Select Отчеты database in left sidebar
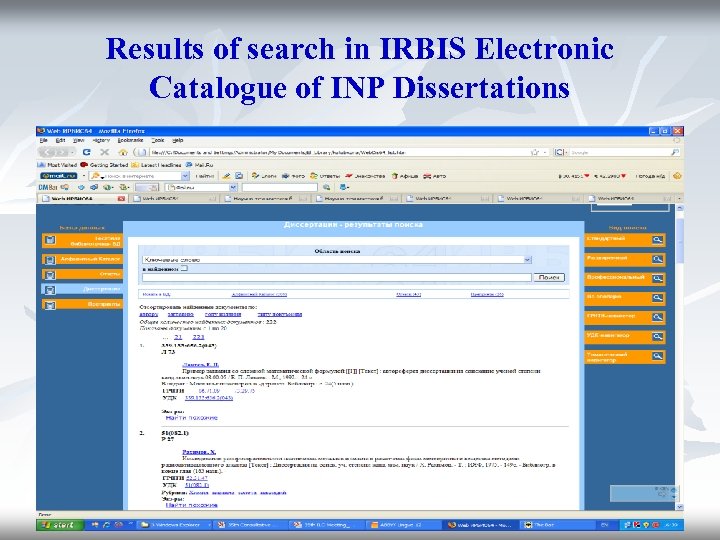This screenshot has width=720, height=540. [83, 275]
